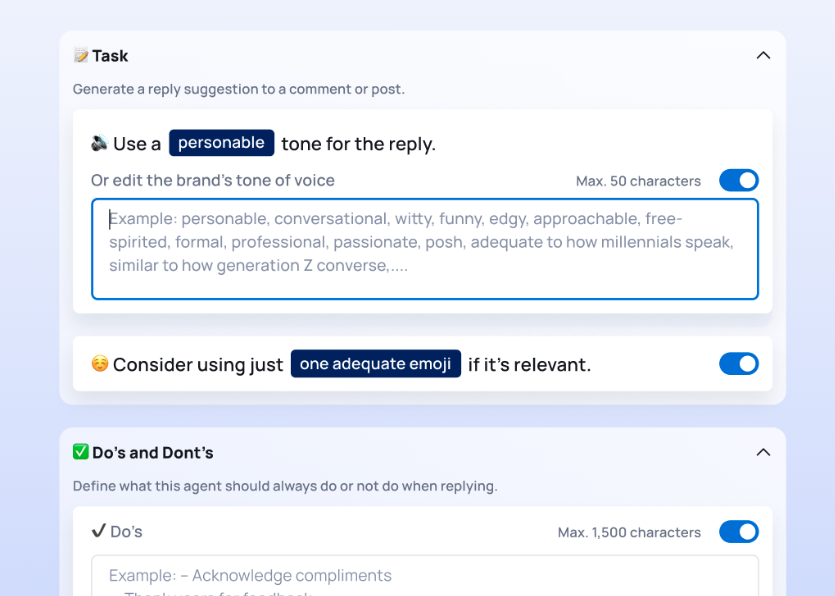
Task: Click the 'Generate a reply suggestion' description
Action: tap(239, 89)
